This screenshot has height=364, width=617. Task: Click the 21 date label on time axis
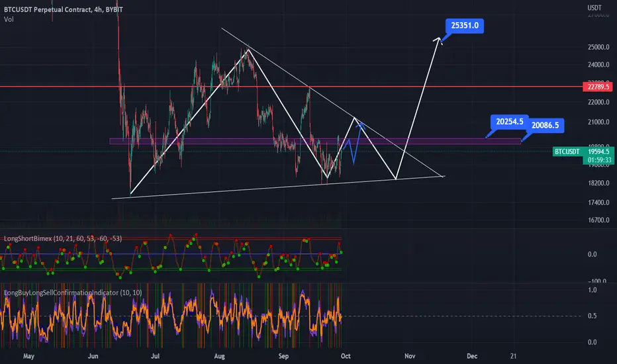pos(513,356)
